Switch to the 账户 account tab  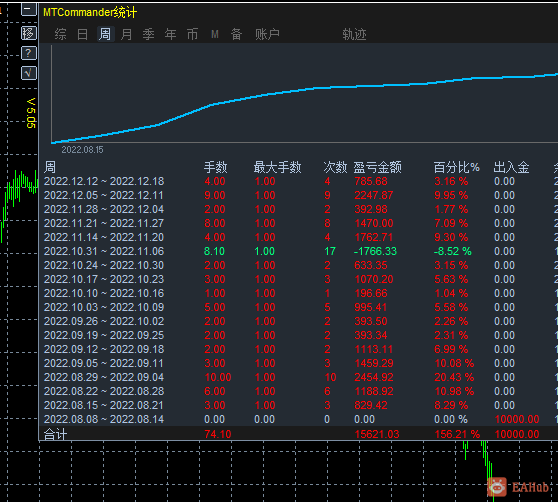[x=267, y=35]
